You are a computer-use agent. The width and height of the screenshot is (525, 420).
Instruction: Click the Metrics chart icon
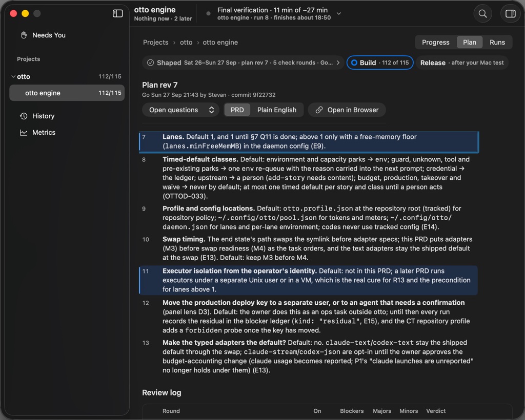pyautogui.click(x=24, y=133)
